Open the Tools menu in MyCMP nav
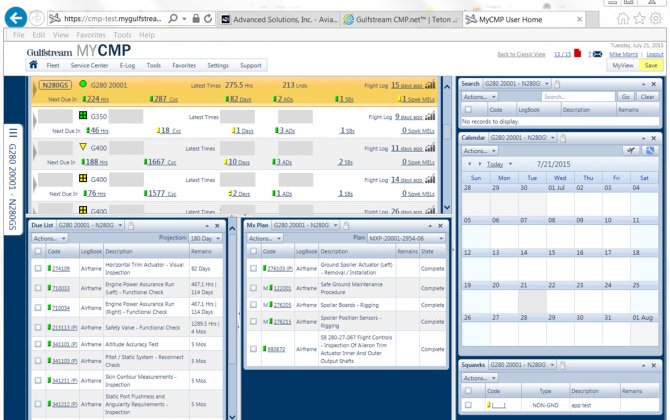 (x=154, y=65)
